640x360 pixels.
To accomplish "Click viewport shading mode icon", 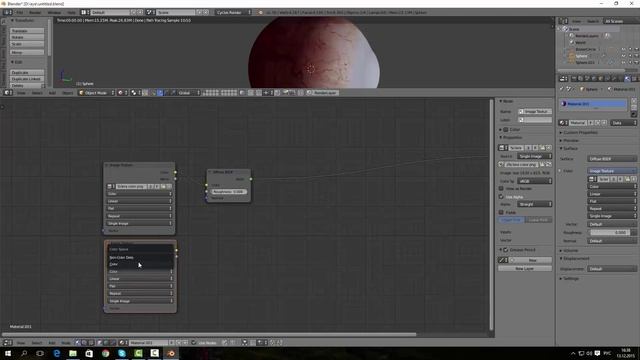I will coord(121,93).
